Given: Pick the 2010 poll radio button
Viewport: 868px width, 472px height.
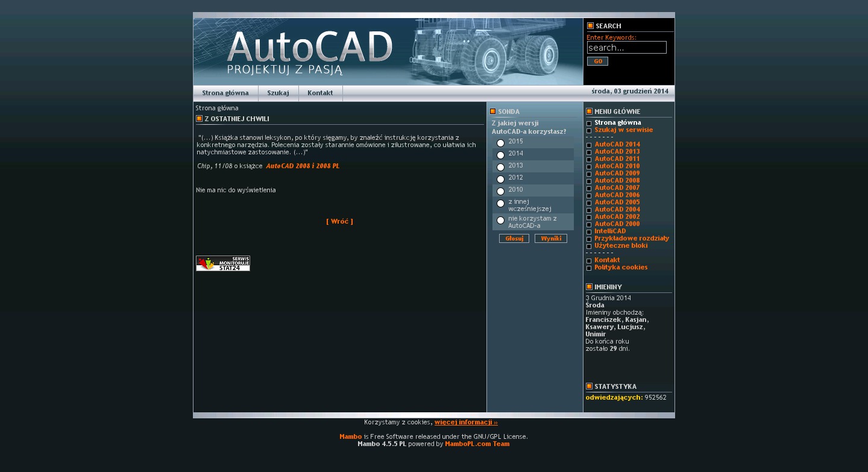Looking at the screenshot, I should coord(500,191).
